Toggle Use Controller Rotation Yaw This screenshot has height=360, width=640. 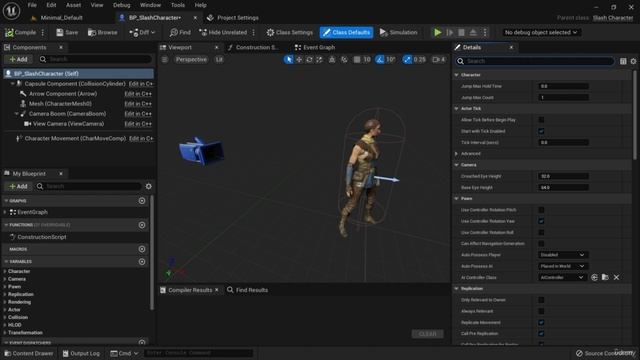point(541,221)
